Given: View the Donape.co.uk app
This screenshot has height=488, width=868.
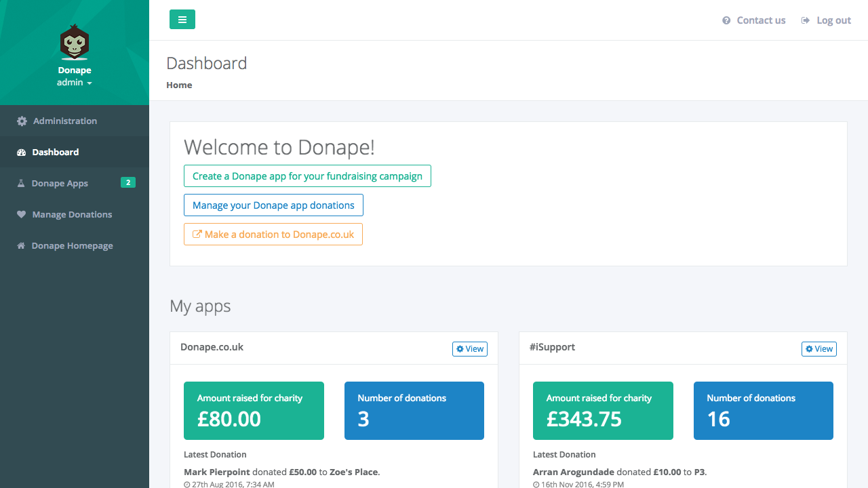Looking at the screenshot, I should 470,348.
